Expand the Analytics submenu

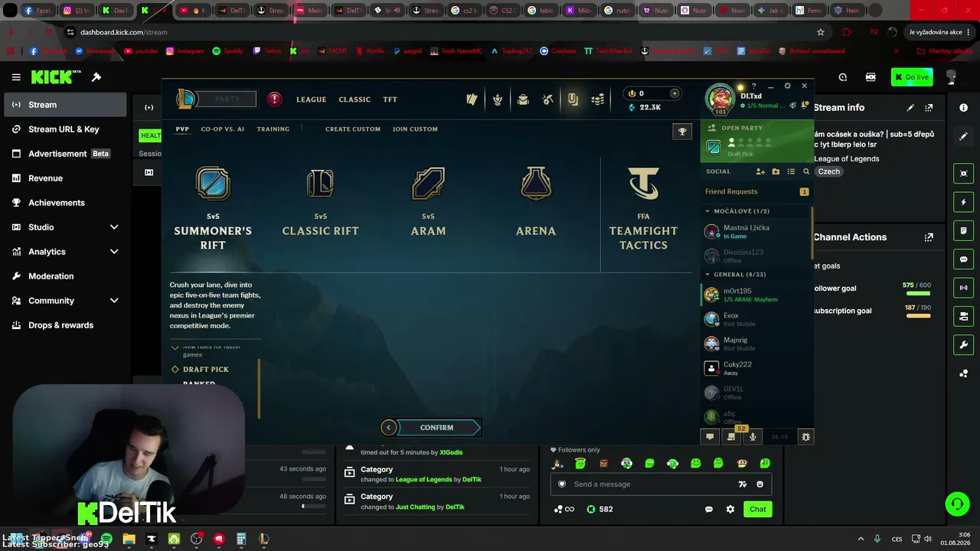point(114,252)
